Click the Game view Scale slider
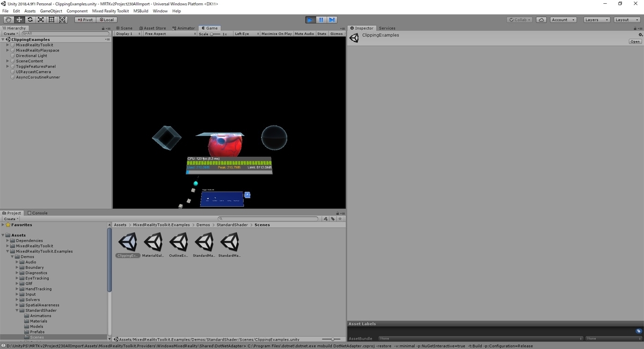The height and width of the screenshot is (349, 644). pyautogui.click(x=215, y=34)
